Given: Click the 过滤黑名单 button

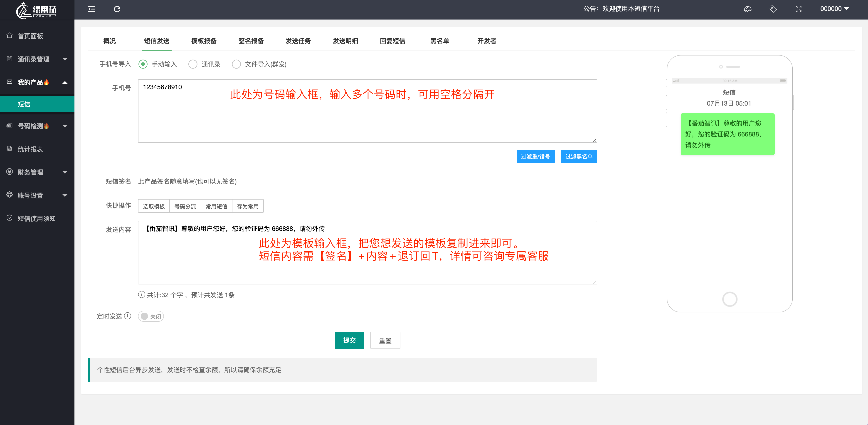Looking at the screenshot, I should point(579,156).
